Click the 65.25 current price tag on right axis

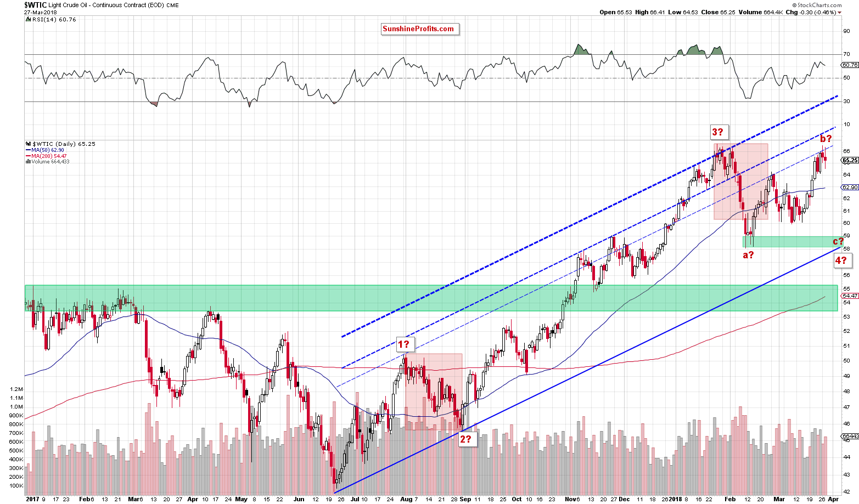850,161
